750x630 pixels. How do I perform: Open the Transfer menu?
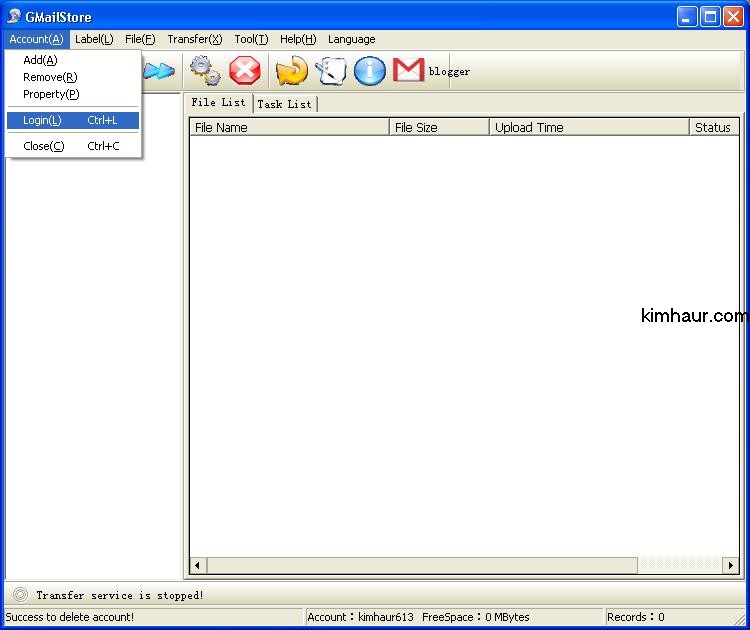(x=194, y=39)
